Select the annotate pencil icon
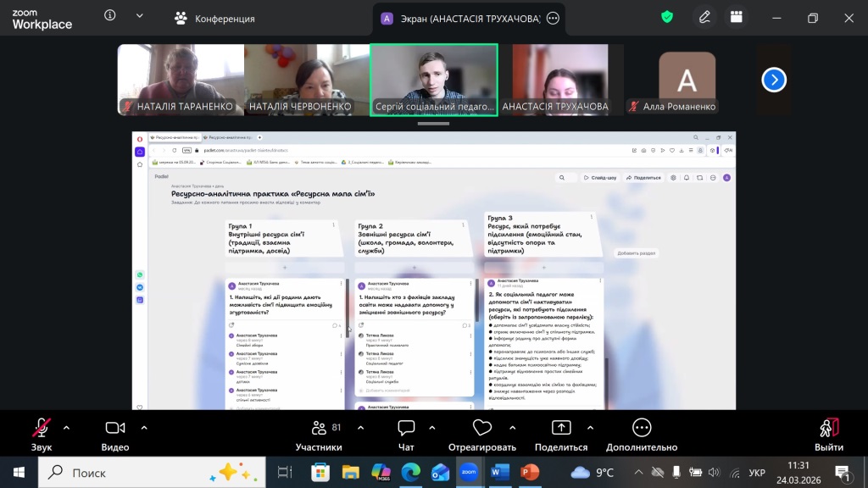Screen dimensions: 868x488 point(704,17)
